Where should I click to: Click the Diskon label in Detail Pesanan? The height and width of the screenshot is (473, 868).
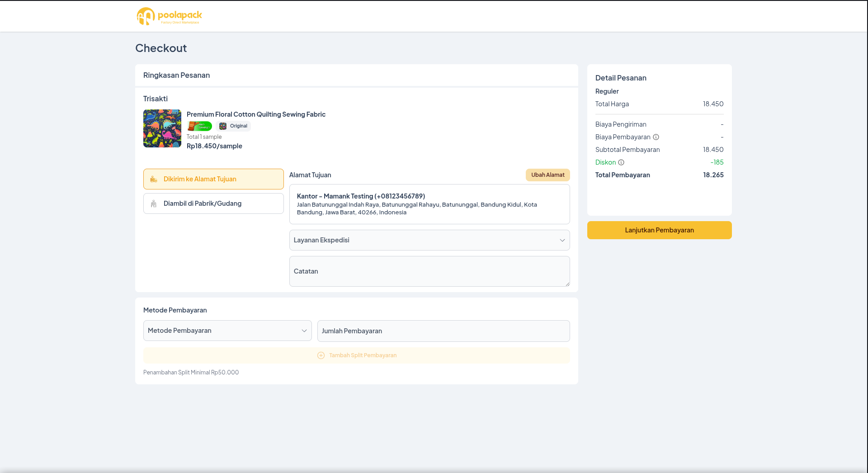pos(605,162)
